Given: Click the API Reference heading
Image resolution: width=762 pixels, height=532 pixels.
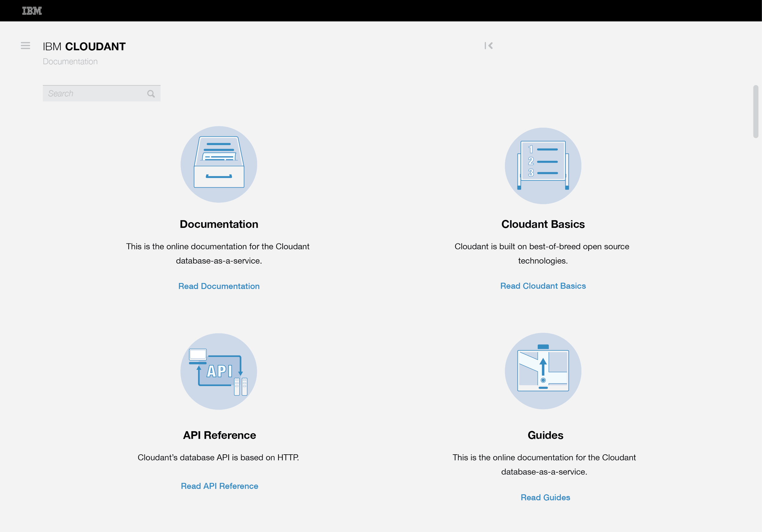Looking at the screenshot, I should pos(219,435).
